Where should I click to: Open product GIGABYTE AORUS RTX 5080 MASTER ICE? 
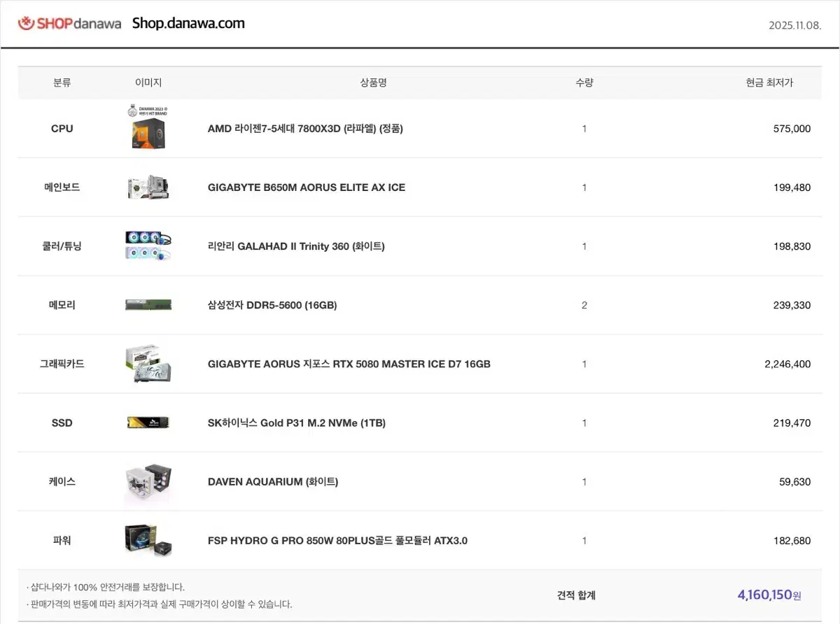[x=349, y=364]
